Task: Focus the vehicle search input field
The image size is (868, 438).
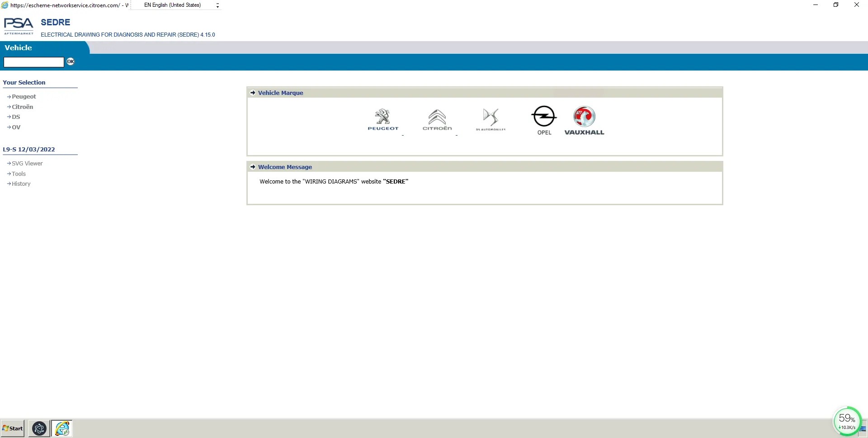Action: point(34,62)
